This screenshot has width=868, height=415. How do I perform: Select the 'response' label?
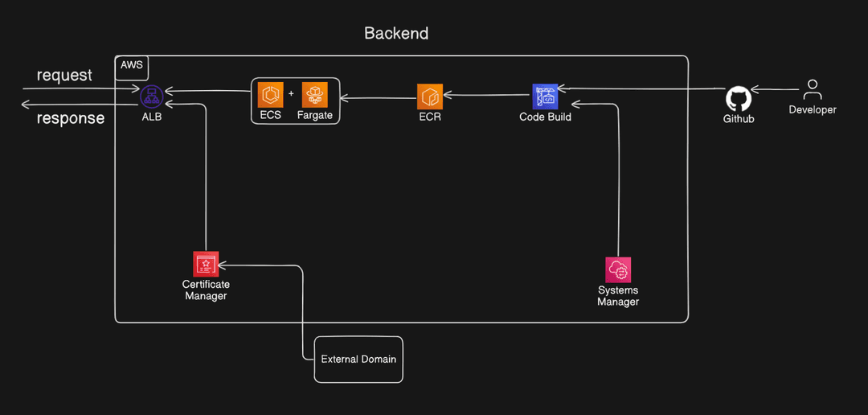(x=71, y=118)
